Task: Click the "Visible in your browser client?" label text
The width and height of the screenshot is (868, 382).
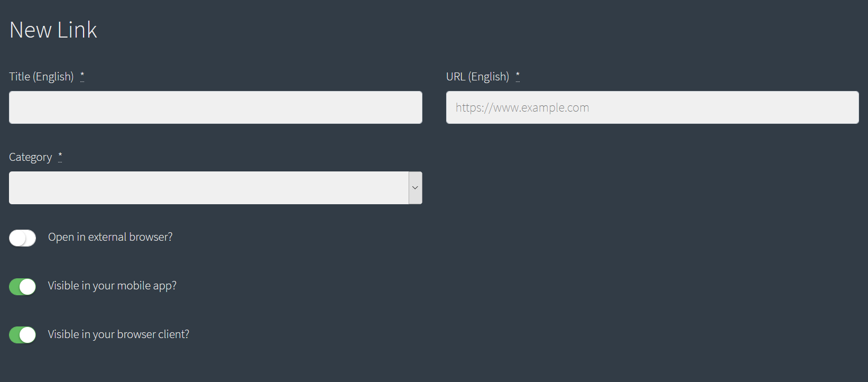Action: 118,334
